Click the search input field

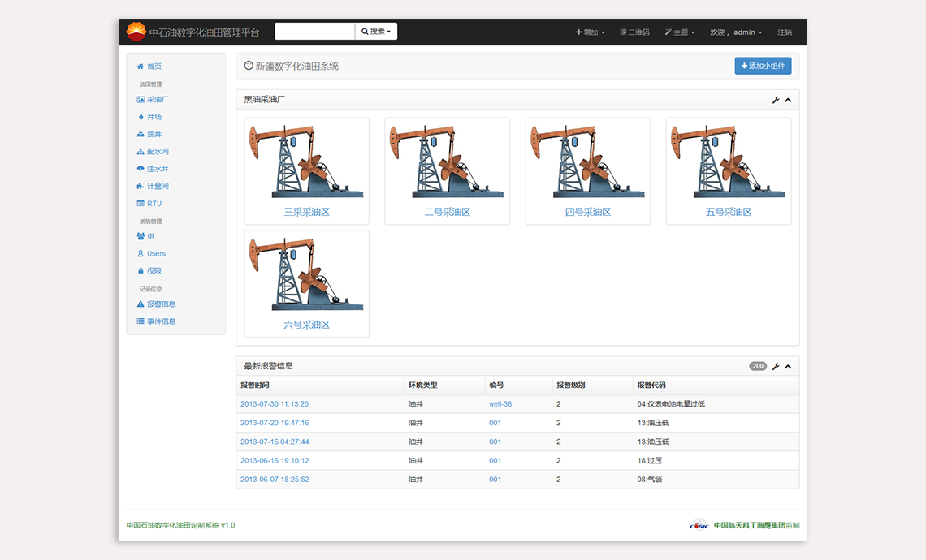pyautogui.click(x=315, y=32)
